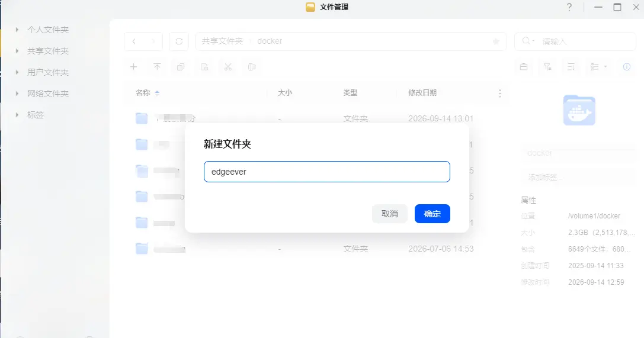Click the briefcase toolbar icon
This screenshot has height=338, width=644.
pyautogui.click(x=524, y=67)
